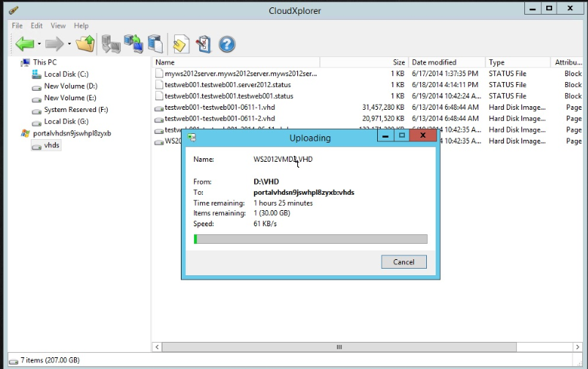The image size is (588, 369).
Task: Go up one folder level
Action: pyautogui.click(x=86, y=44)
